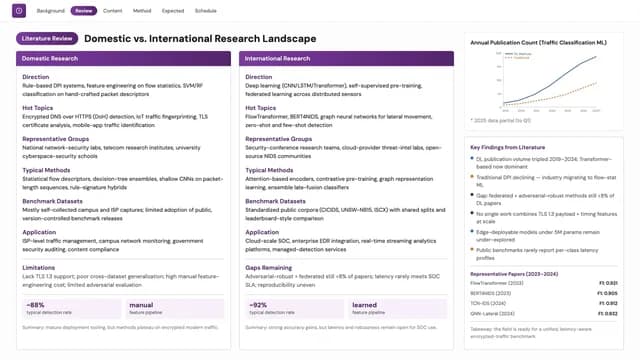The image size is (640, 360).
Task: Click Domestic Benchmark Datasets heading
Action: [52, 201]
